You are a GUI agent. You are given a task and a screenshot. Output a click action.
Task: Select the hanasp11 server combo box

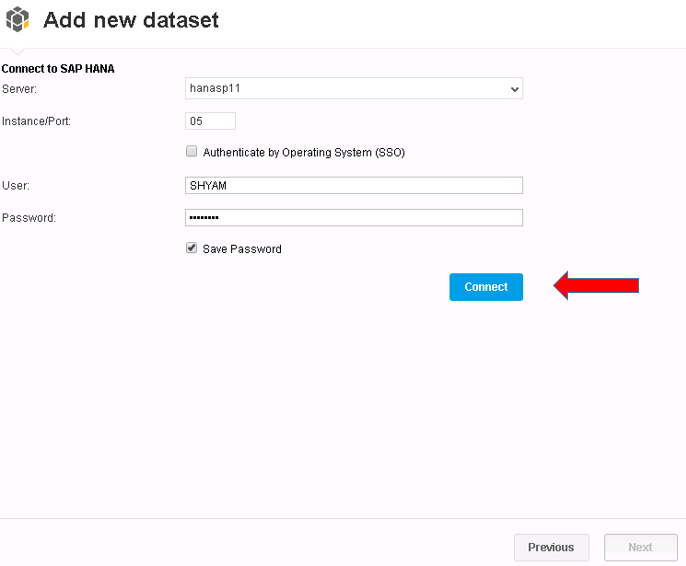point(354,88)
